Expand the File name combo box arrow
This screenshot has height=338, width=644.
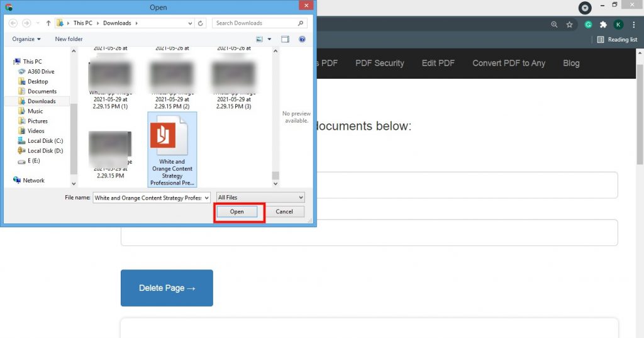point(206,198)
